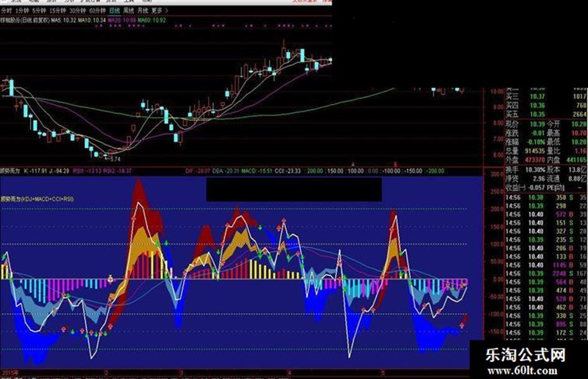The image size is (588, 379).
Task: Click the green MA60: 10.92 indicator value
Action: (151, 21)
